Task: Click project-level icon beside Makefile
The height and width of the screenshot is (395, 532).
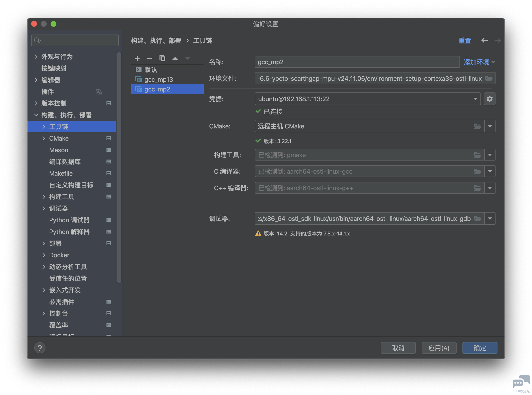Action: (109, 173)
